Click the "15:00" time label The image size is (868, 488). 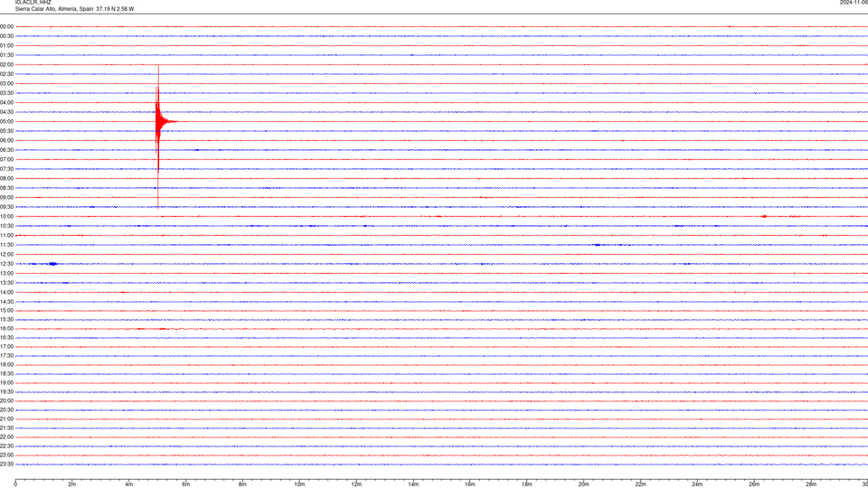point(7,310)
